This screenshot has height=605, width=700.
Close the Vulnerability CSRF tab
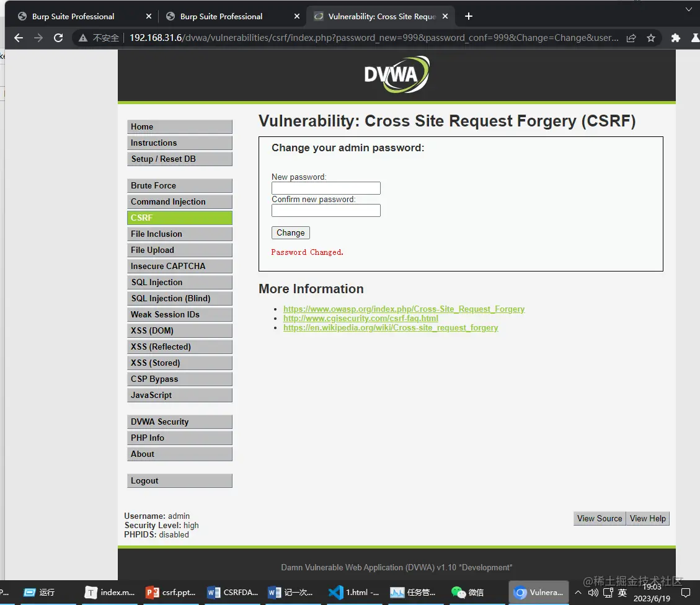(x=445, y=17)
